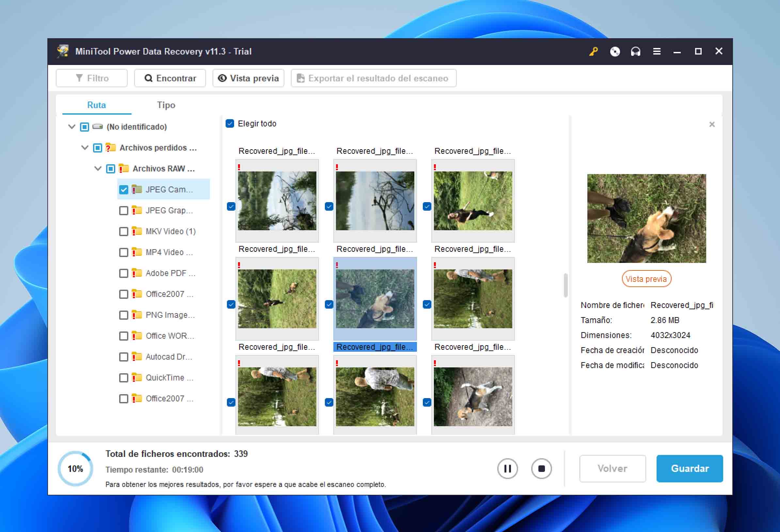Click the Office WORD folder icon
Image resolution: width=780 pixels, height=532 pixels.
[x=136, y=336]
